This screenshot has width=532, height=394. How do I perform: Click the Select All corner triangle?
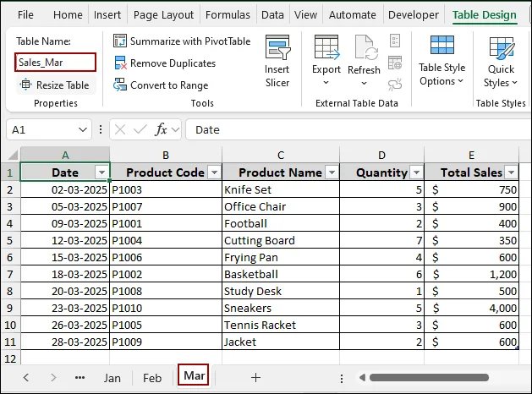pos(13,155)
